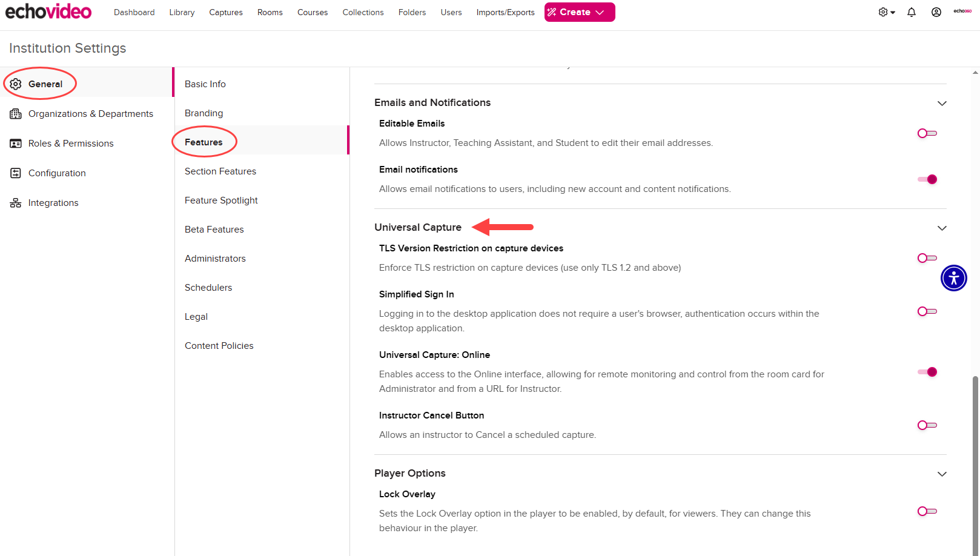980x556 pixels.
Task: Disable the Email notifications toggle
Action: (x=927, y=179)
